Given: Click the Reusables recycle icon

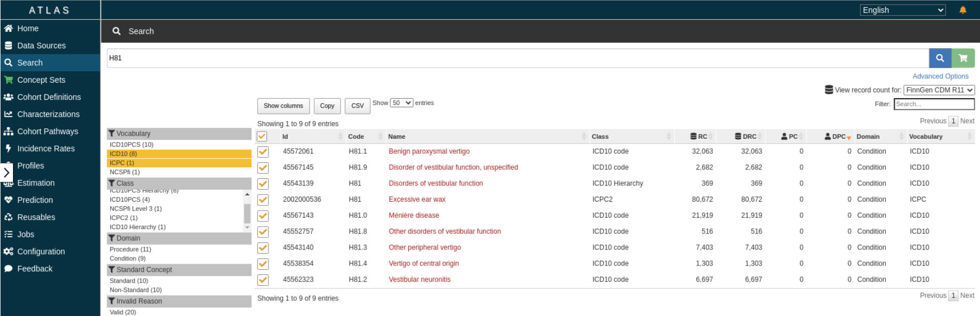Looking at the screenshot, I should (8, 217).
